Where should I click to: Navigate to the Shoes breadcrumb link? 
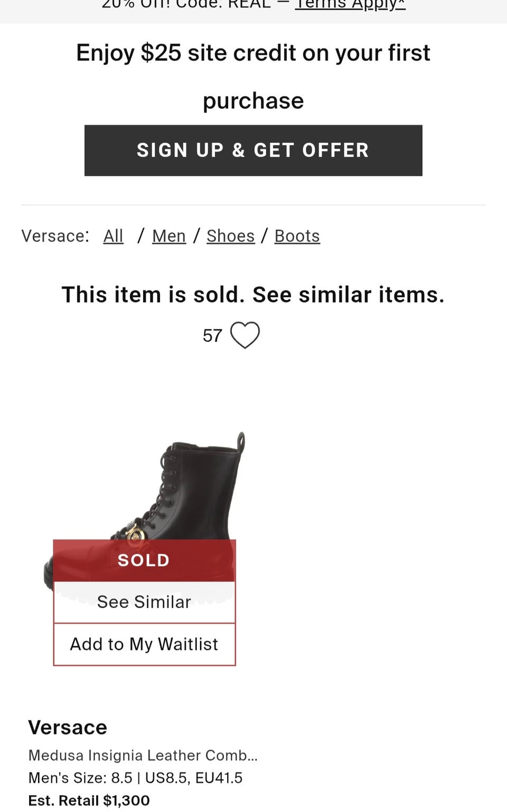(x=230, y=236)
